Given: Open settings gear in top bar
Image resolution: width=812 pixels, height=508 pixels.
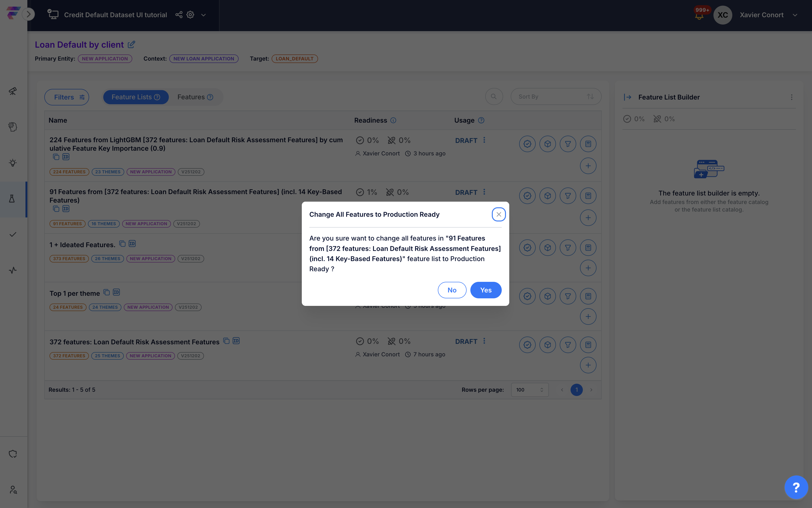Looking at the screenshot, I should click(191, 15).
